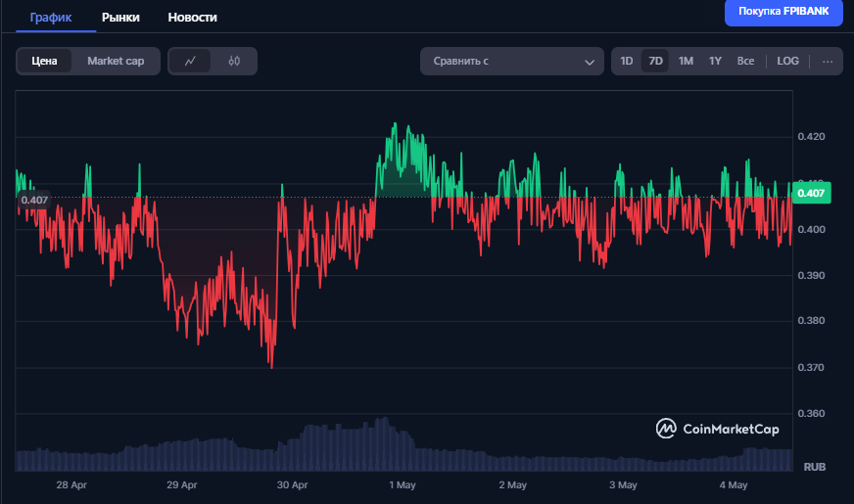
Task: Switch to candlestick chart icon
Action: click(x=234, y=61)
